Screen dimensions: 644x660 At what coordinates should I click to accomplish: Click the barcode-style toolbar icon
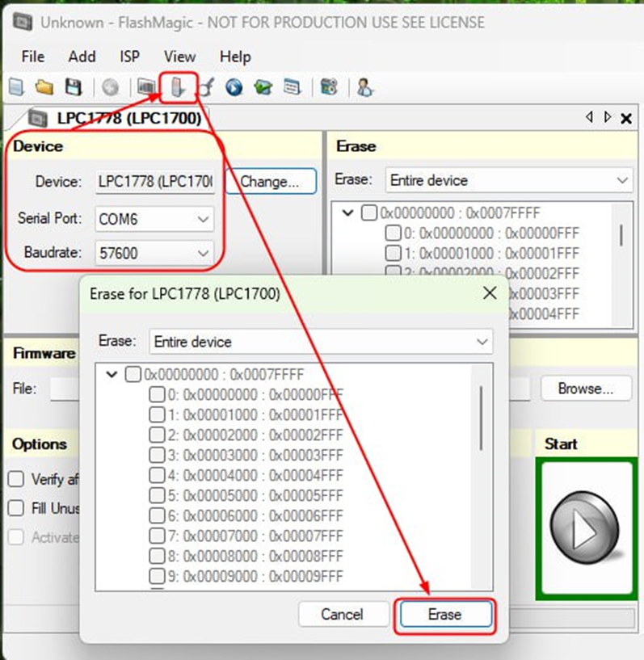tap(146, 87)
